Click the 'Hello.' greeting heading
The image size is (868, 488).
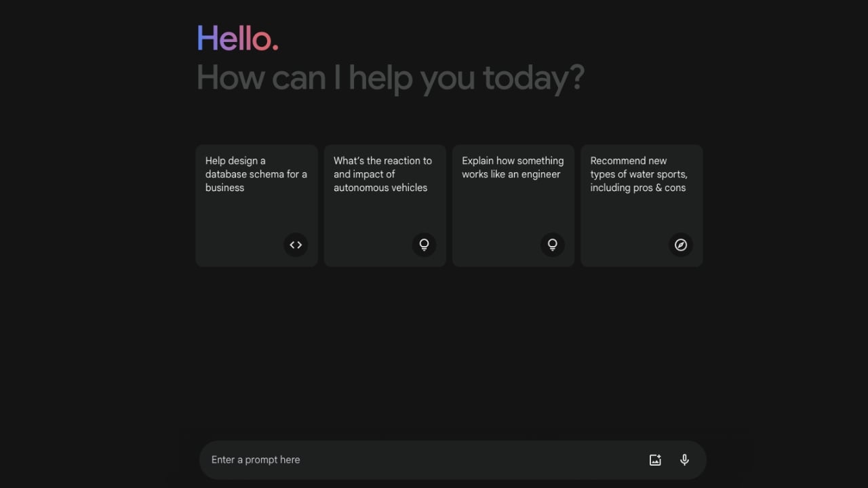coord(237,39)
